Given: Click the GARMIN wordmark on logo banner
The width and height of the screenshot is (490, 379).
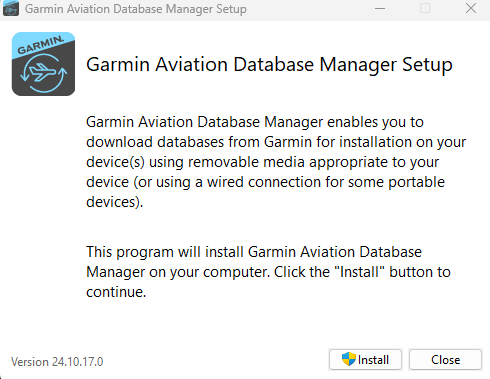Looking at the screenshot, I should point(40,45).
